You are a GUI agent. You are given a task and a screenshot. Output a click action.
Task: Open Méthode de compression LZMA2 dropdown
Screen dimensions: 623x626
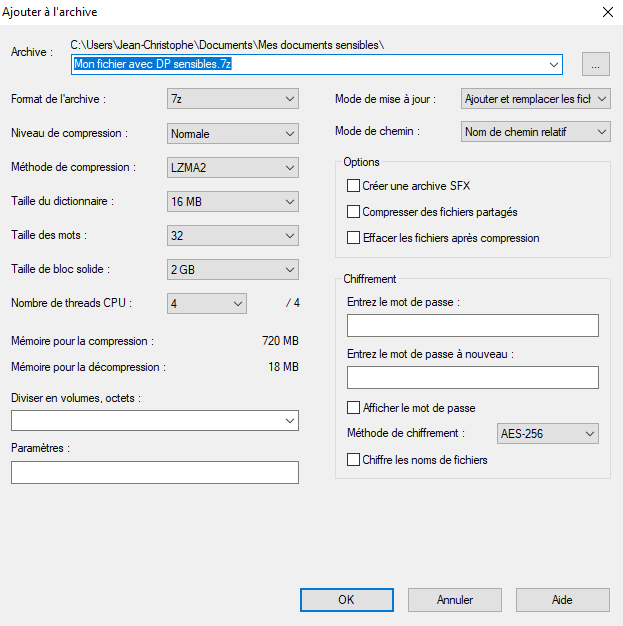[233, 167]
